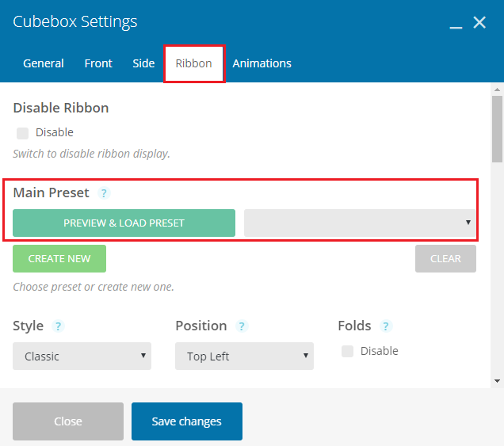
Task: Check the Disable Ribbon checkbox
Action: [22, 133]
